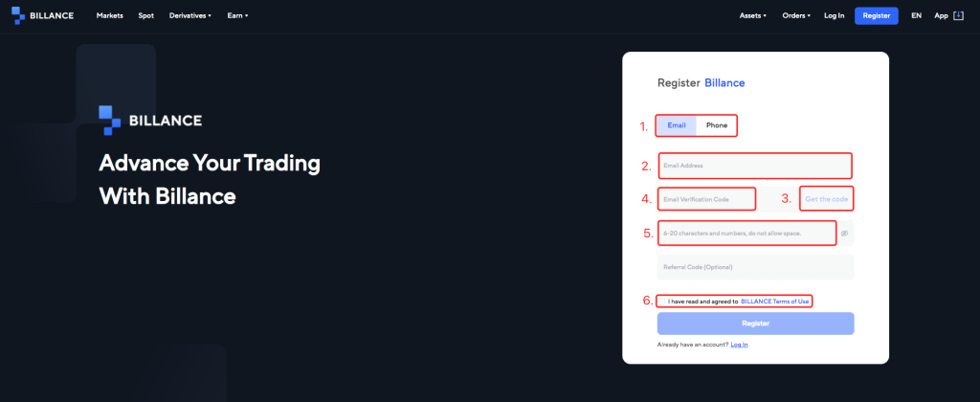Check the Terms of Use agreement checkbox
This screenshot has width=980, height=402.
pyautogui.click(x=661, y=301)
